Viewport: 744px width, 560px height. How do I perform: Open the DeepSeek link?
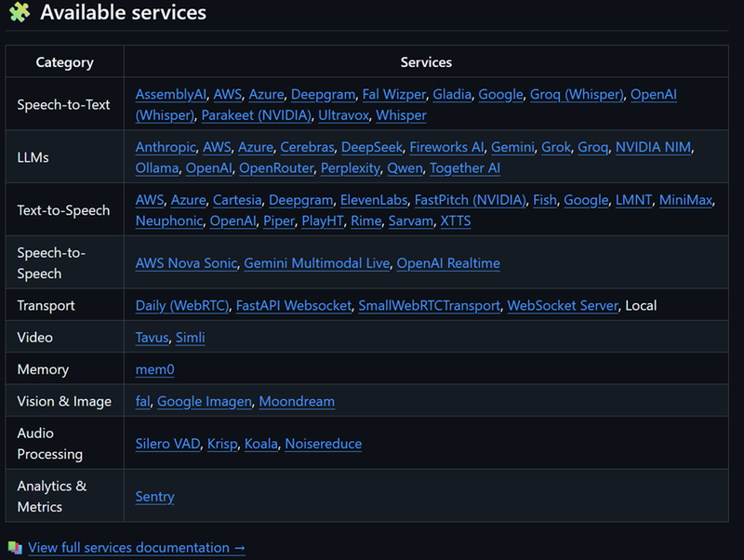click(x=371, y=147)
